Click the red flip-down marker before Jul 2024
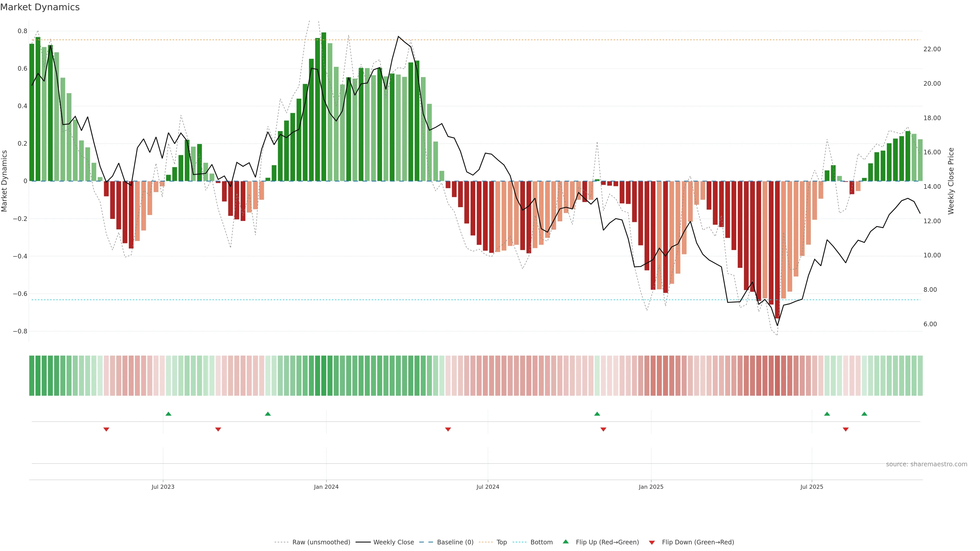Viewport: 980px width, 551px height. click(448, 429)
